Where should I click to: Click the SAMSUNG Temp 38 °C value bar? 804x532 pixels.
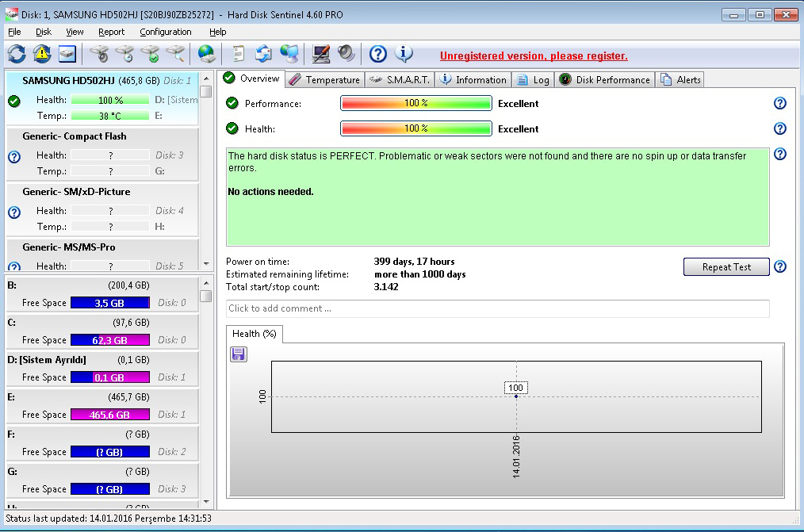pos(109,116)
